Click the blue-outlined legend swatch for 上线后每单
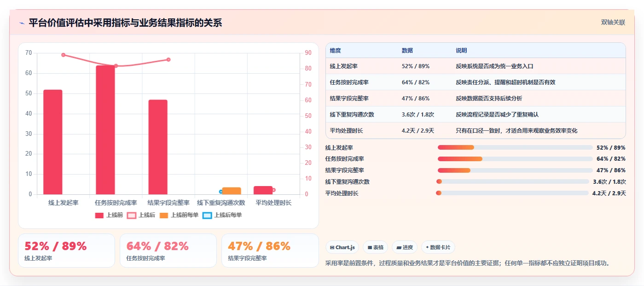 pyautogui.click(x=207, y=215)
